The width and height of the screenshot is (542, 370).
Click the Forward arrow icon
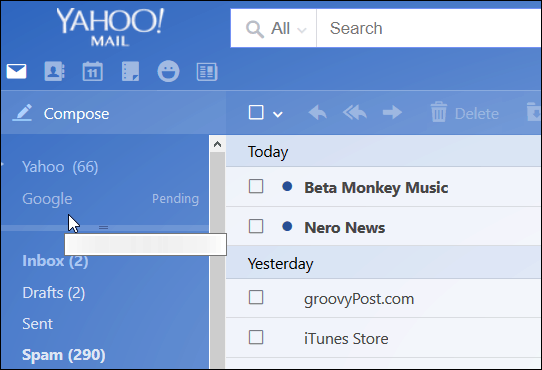(x=392, y=112)
